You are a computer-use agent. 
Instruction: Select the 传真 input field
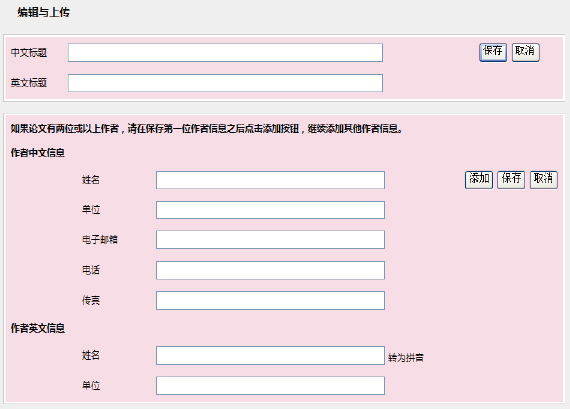270,300
